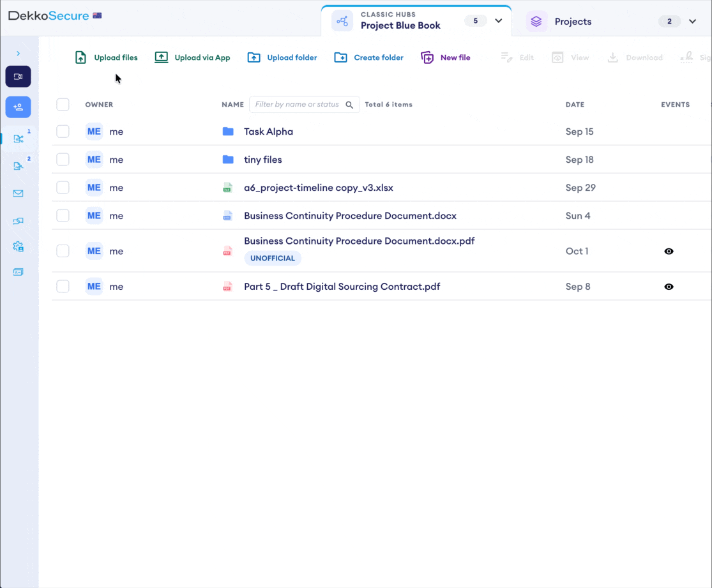Expand the Project Blue Book hub dropdown
The width and height of the screenshot is (712, 588).
(x=499, y=21)
